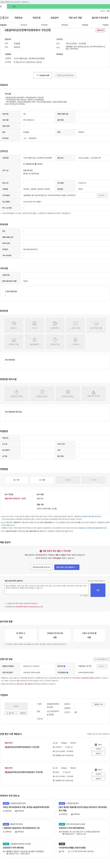Switch to the 전형방법 tab

coord(85,25)
